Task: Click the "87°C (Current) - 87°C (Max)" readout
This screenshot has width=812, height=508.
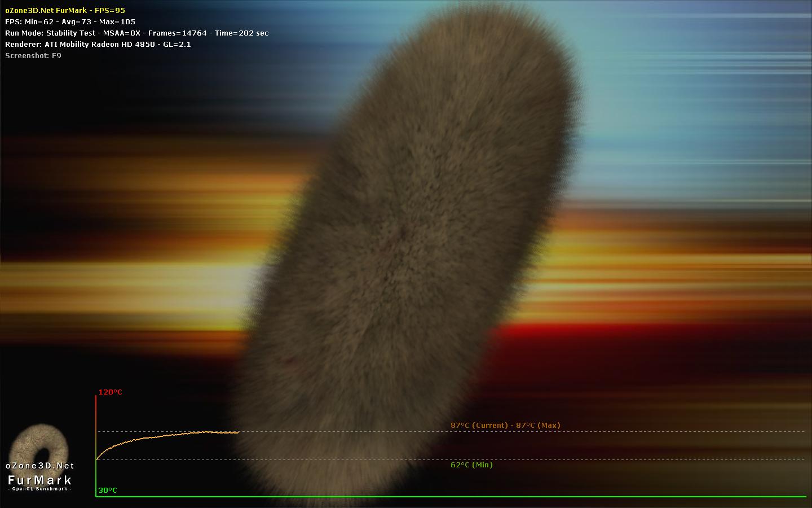Action: tap(505, 425)
